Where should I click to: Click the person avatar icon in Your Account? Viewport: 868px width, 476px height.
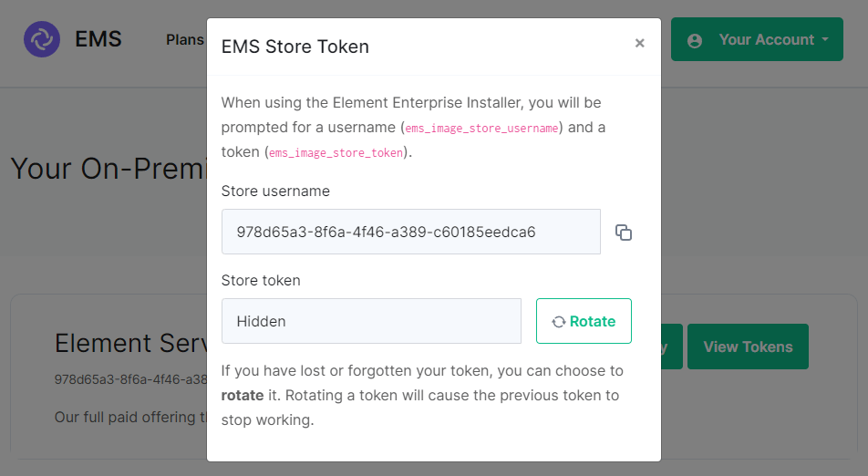(x=695, y=40)
